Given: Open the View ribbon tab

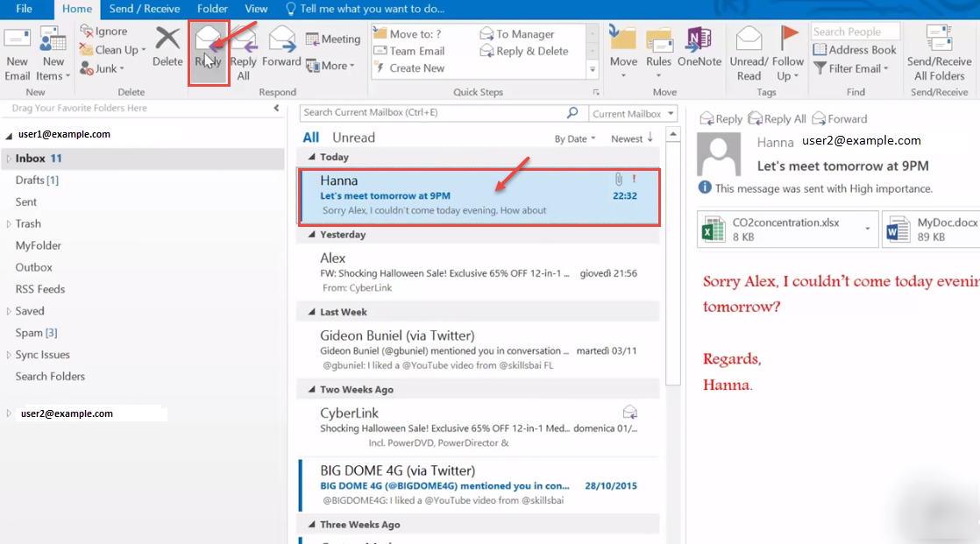Looking at the screenshot, I should [x=255, y=10].
